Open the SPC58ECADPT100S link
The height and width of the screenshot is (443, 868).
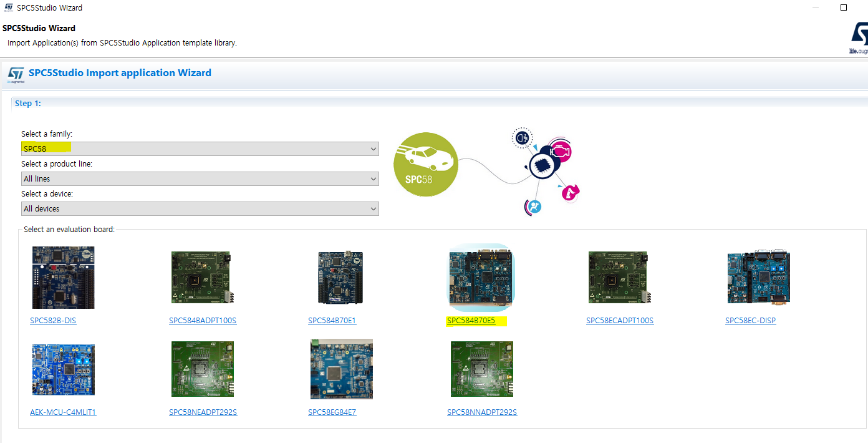(620, 321)
